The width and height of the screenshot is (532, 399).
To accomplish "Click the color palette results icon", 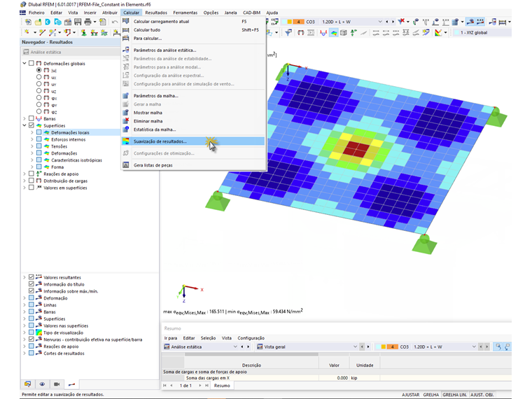I will [438, 33].
